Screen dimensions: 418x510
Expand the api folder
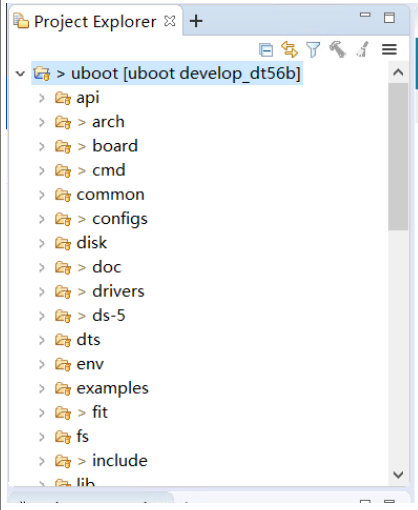click(42, 98)
